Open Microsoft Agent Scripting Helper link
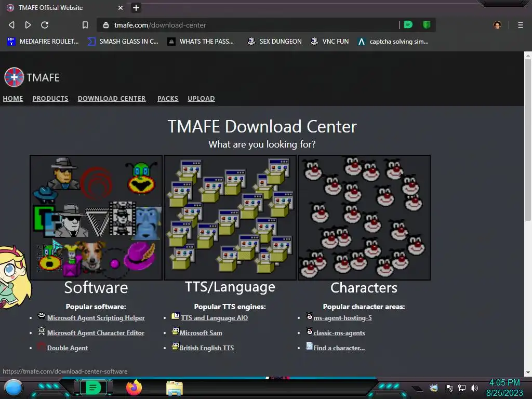This screenshot has height=399, width=532. click(x=96, y=318)
